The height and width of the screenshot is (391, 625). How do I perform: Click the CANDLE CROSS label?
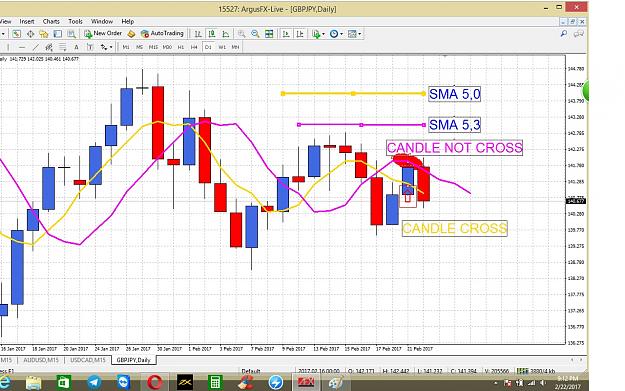click(x=454, y=228)
